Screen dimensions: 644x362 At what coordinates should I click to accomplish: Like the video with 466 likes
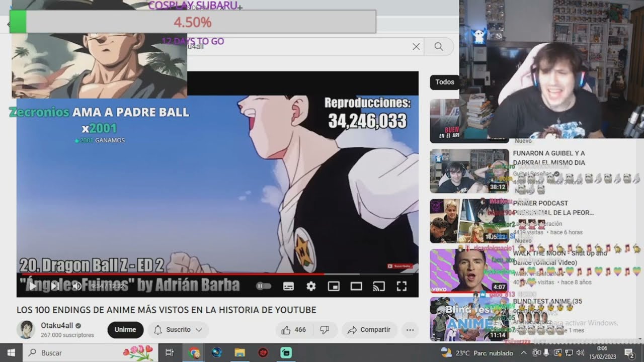point(294,330)
